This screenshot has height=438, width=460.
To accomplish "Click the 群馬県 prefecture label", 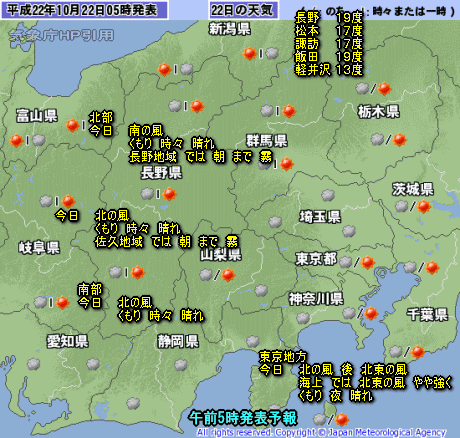I will click(267, 141).
